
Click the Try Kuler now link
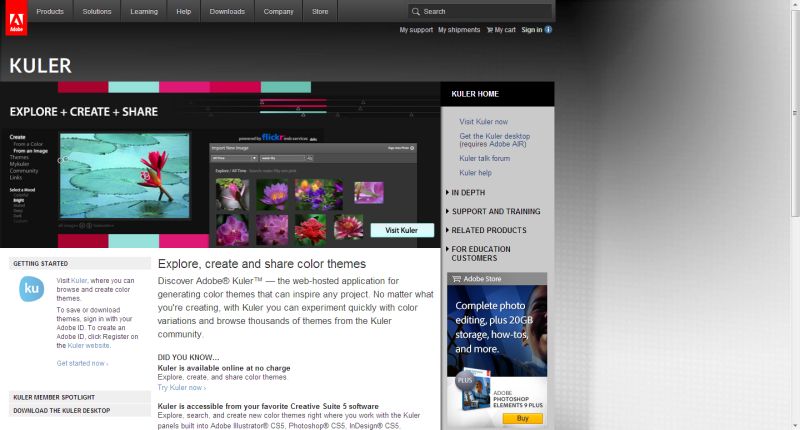[x=182, y=388]
